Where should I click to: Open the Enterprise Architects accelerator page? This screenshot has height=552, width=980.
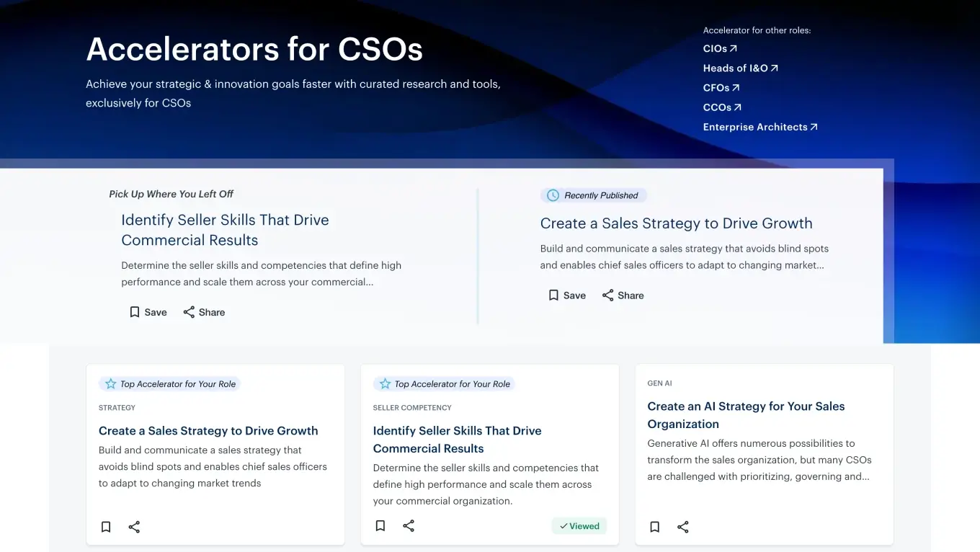pyautogui.click(x=759, y=127)
